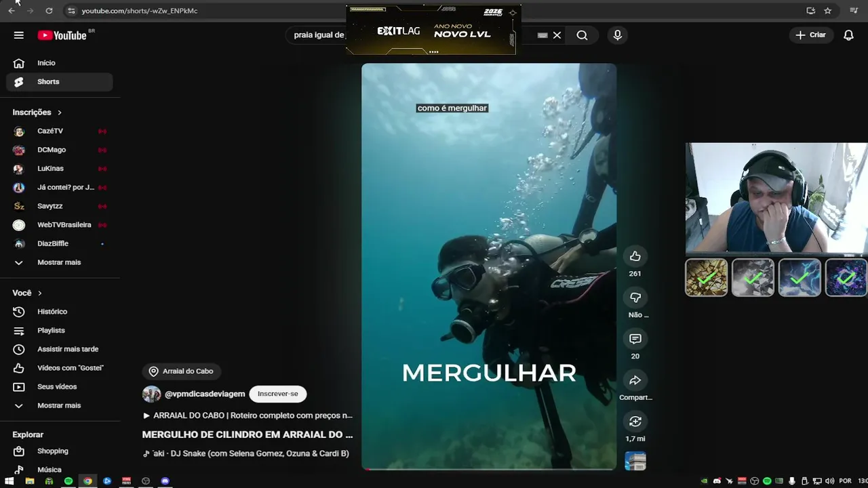Screen dimensions: 868x488
Task: Subscribe via Inscrever-se button
Action: click(278, 394)
